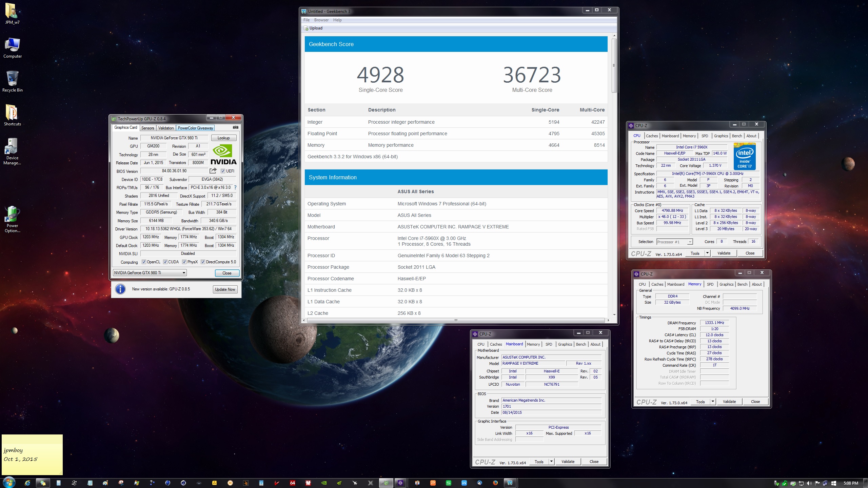Click the Intel Core i7 logo in CPU-Z
The height and width of the screenshot is (488, 868).
point(745,156)
